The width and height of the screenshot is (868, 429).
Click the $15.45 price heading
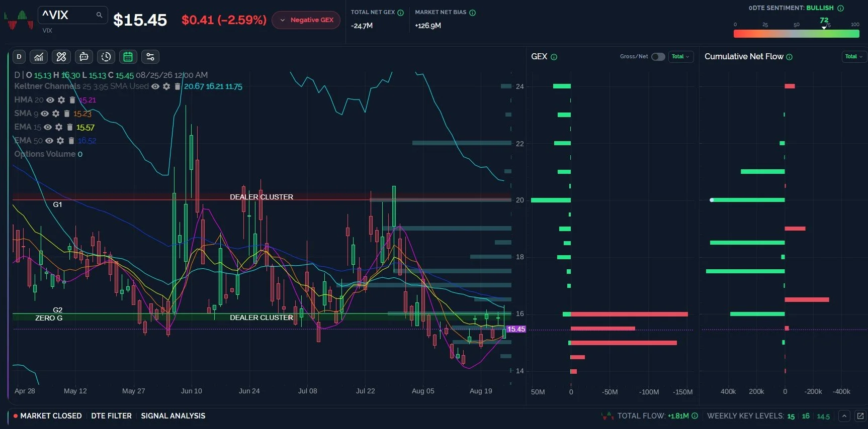click(140, 20)
